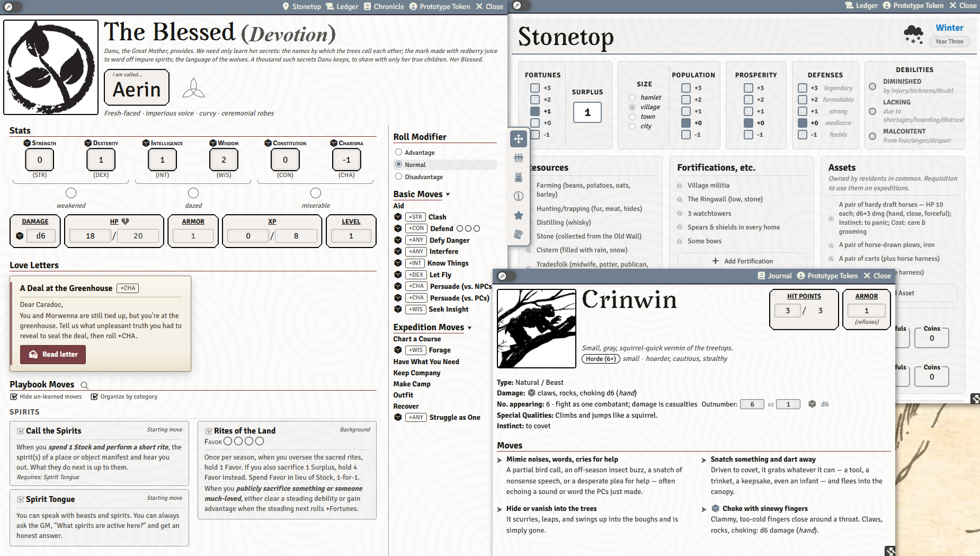Click the winter snow cloud icon
The width and height of the screenshot is (980, 556).
pyautogui.click(x=913, y=34)
